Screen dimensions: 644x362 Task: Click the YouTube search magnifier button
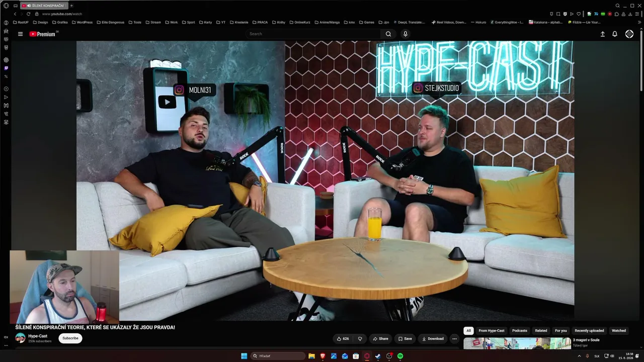388,34
